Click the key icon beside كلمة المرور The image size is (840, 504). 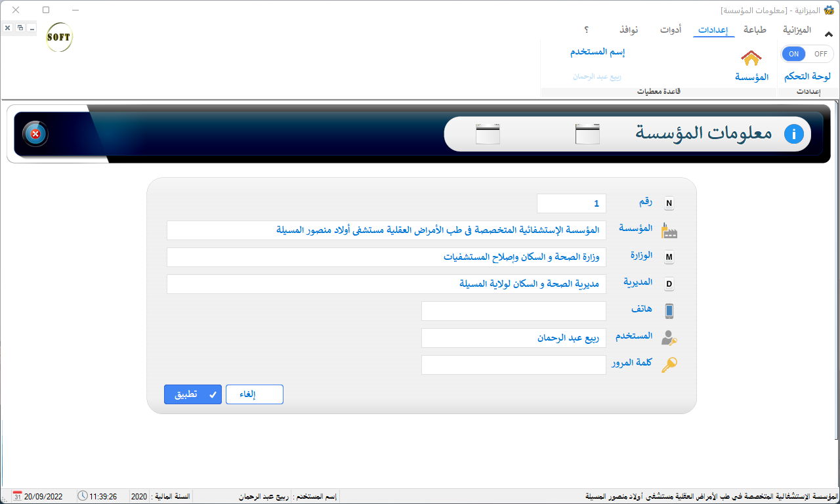coord(669,365)
